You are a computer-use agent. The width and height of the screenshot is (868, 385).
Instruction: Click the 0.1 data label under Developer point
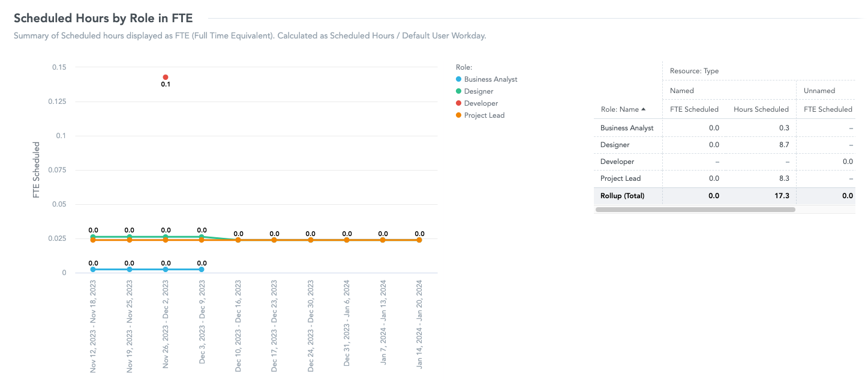pos(166,85)
